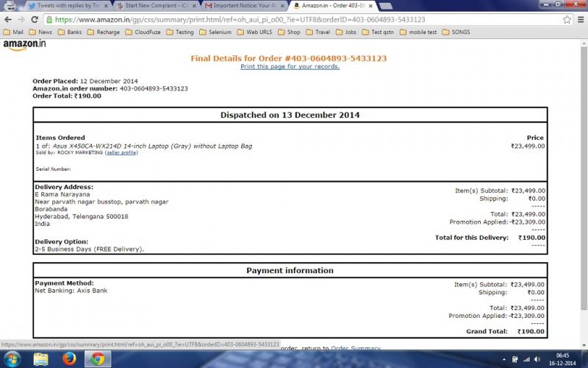Click Net Banking: Axis Bank text

coord(71,290)
